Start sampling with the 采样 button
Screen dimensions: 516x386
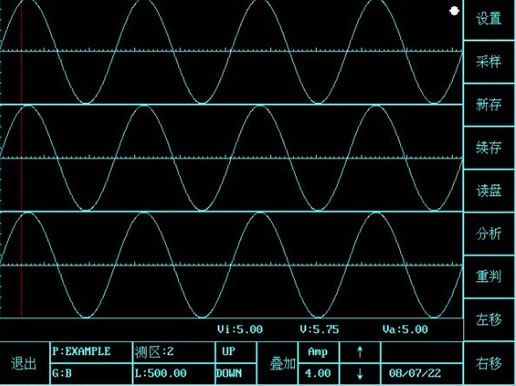coord(489,62)
